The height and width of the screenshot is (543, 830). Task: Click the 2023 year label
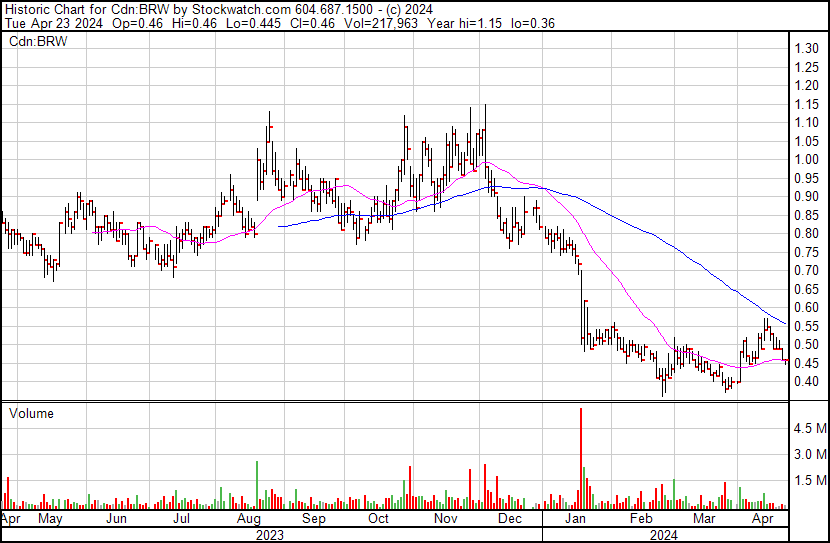pyautogui.click(x=270, y=535)
